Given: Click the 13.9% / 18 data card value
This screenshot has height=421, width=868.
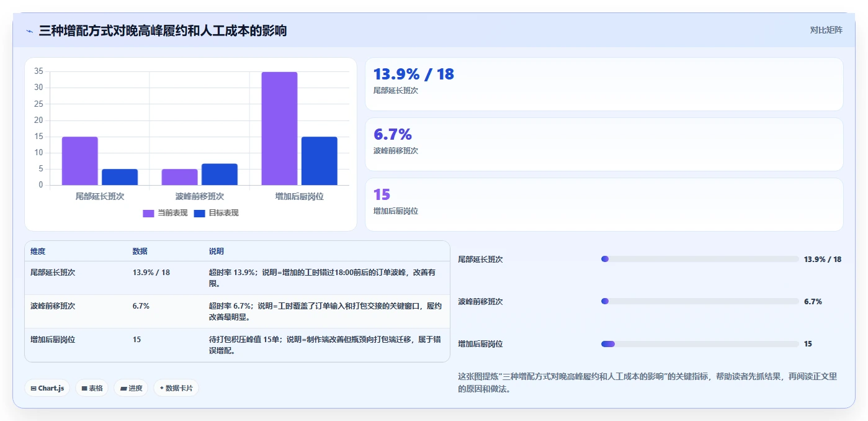Looking at the screenshot, I should pyautogui.click(x=414, y=75).
